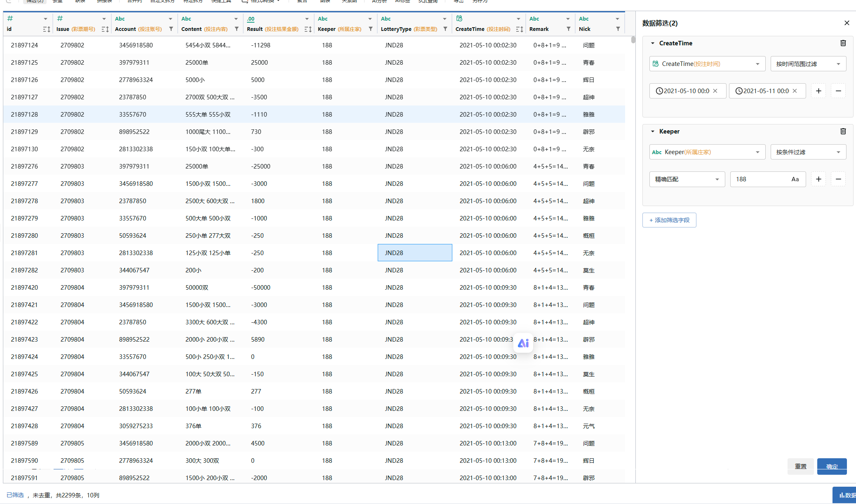856x504 pixels.
Task: Open the Keeper(所属庄家) field dropdown
Action: [x=707, y=152]
